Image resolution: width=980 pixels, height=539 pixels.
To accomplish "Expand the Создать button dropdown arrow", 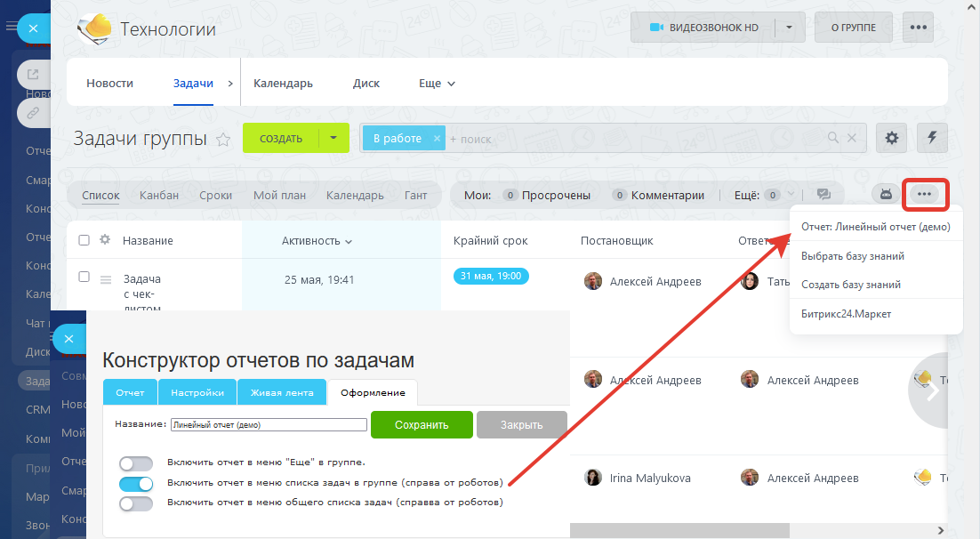I will click(x=333, y=138).
